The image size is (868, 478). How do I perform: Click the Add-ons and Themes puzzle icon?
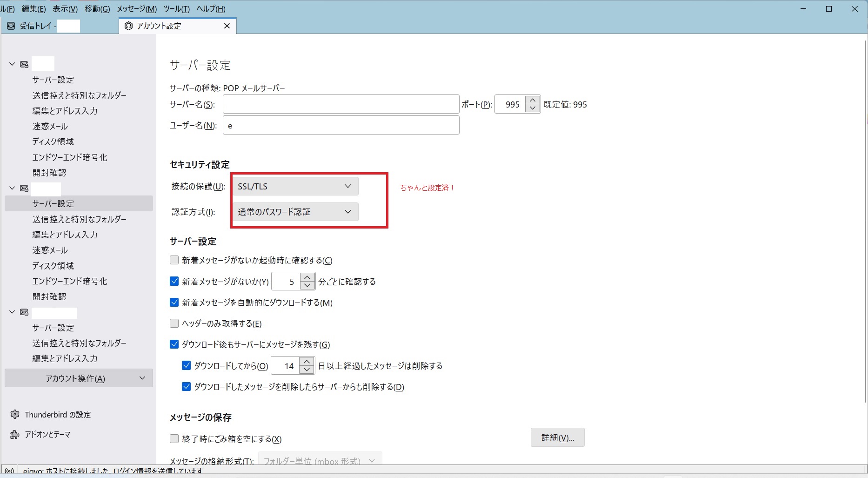(x=15, y=434)
